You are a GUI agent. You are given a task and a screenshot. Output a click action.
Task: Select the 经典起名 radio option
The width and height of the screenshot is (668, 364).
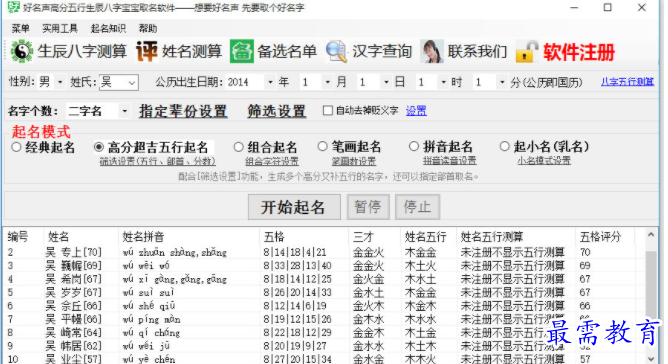(x=16, y=147)
